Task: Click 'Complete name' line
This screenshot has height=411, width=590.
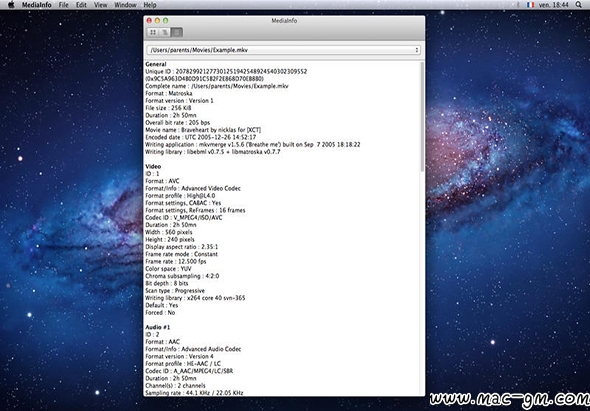Action: pos(217,86)
